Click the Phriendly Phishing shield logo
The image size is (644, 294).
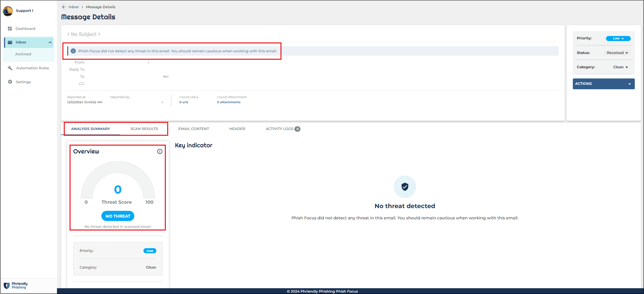point(6,286)
